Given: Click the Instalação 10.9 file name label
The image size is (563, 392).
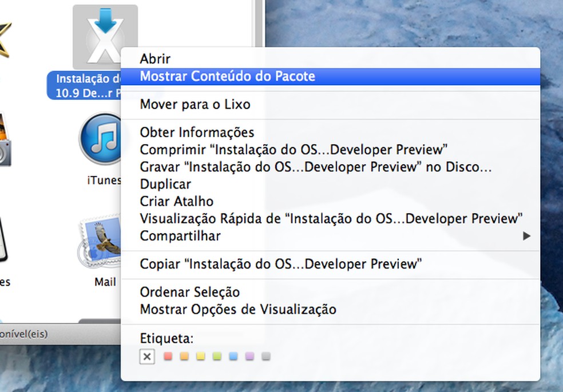Looking at the screenshot, I should click(84, 86).
